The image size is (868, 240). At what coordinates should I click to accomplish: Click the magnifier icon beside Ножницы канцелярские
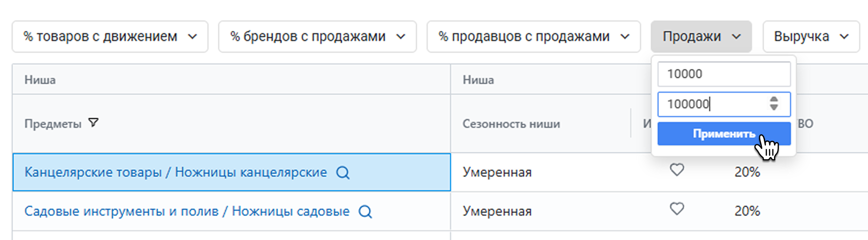343,173
